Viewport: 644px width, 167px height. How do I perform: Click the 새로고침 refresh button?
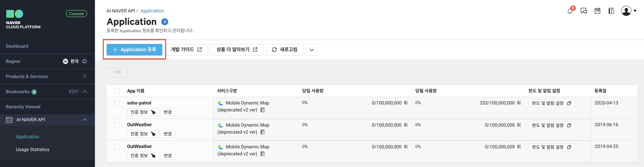click(x=285, y=50)
